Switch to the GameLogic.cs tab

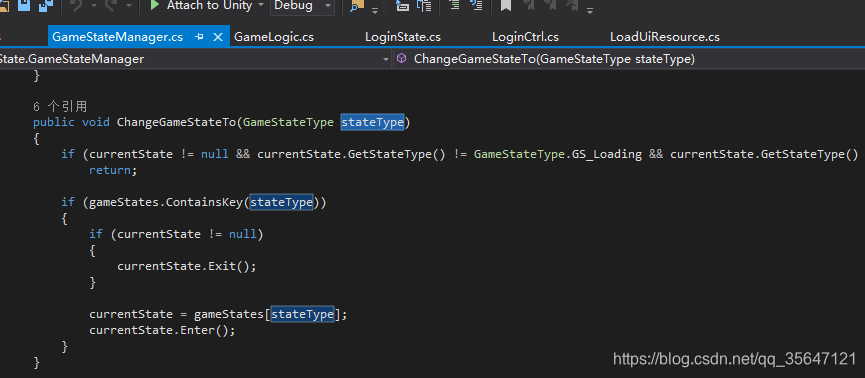pos(274,37)
